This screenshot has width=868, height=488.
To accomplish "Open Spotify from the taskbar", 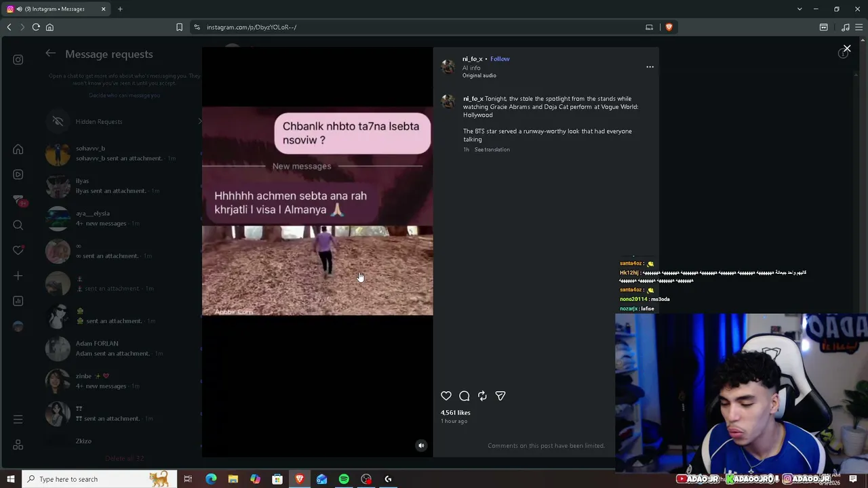I will point(344,479).
